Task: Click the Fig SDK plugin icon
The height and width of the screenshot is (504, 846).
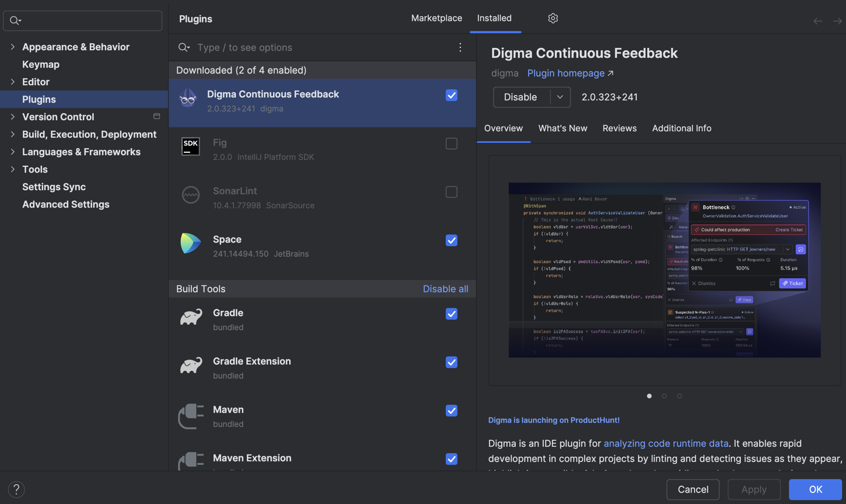Action: click(191, 146)
